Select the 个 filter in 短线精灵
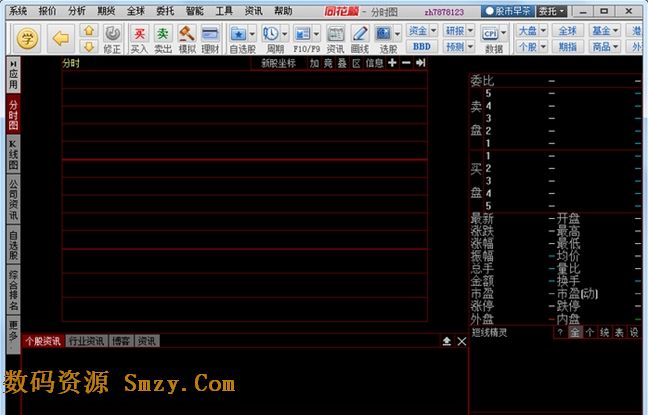This screenshot has width=648, height=415. coord(590,332)
